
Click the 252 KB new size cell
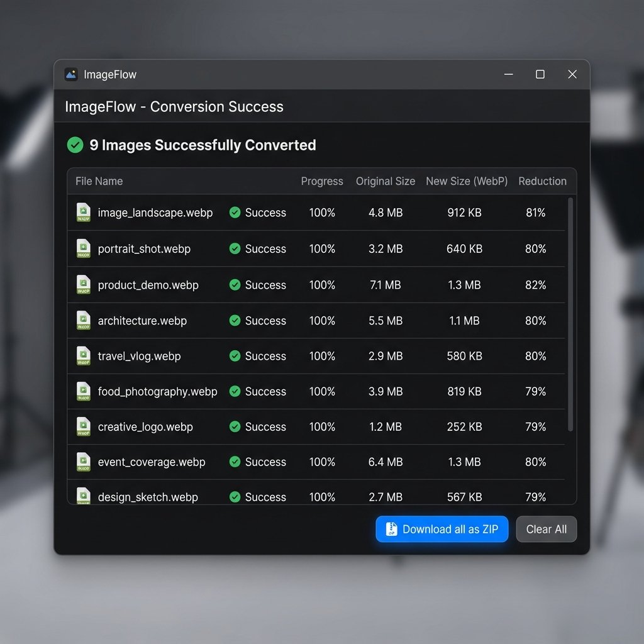tap(465, 427)
